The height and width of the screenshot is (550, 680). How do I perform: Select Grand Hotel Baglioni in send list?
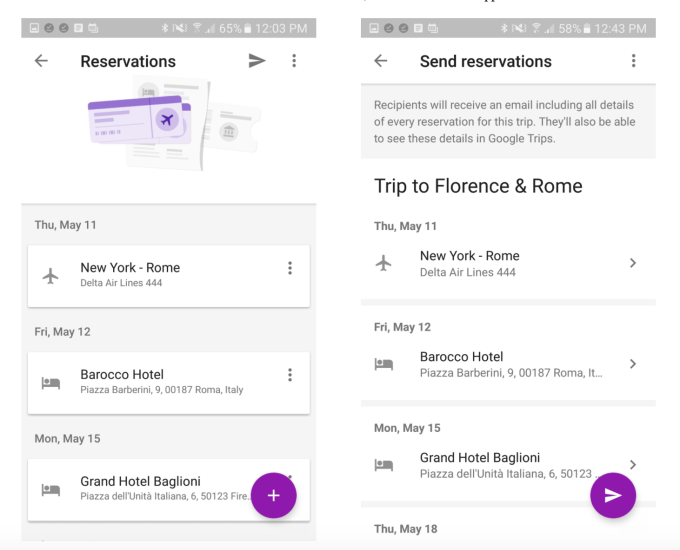pyautogui.click(x=490, y=465)
